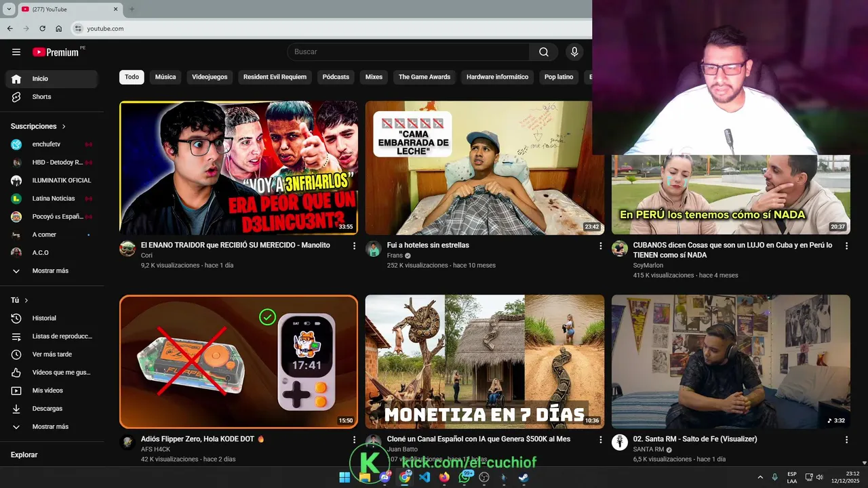The image size is (868, 488).
Task: Select the Pop latino chip
Action: coord(559,77)
